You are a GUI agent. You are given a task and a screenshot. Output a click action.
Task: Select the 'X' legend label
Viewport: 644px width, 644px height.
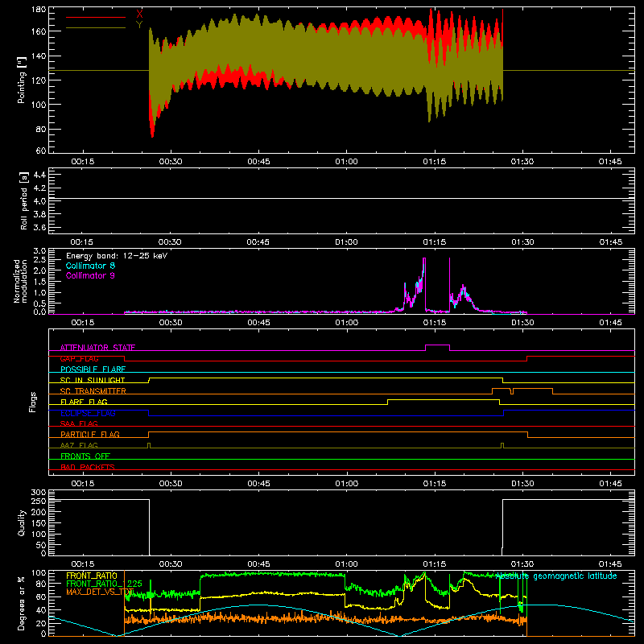(139, 14)
